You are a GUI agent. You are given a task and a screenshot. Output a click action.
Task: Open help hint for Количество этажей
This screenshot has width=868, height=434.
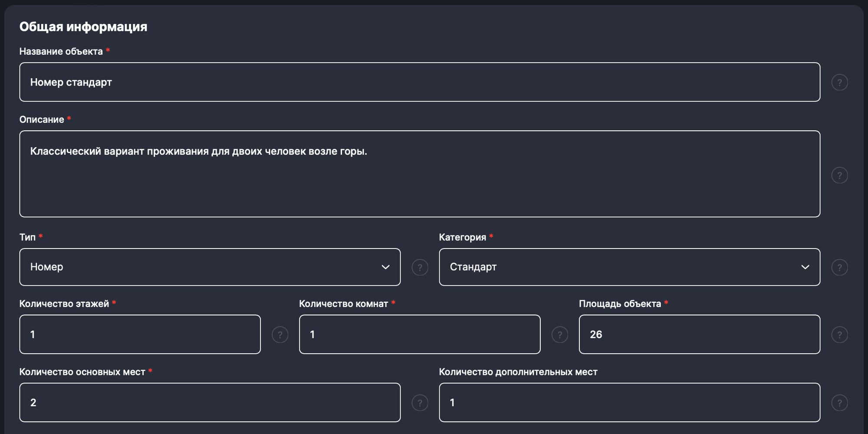pos(280,335)
